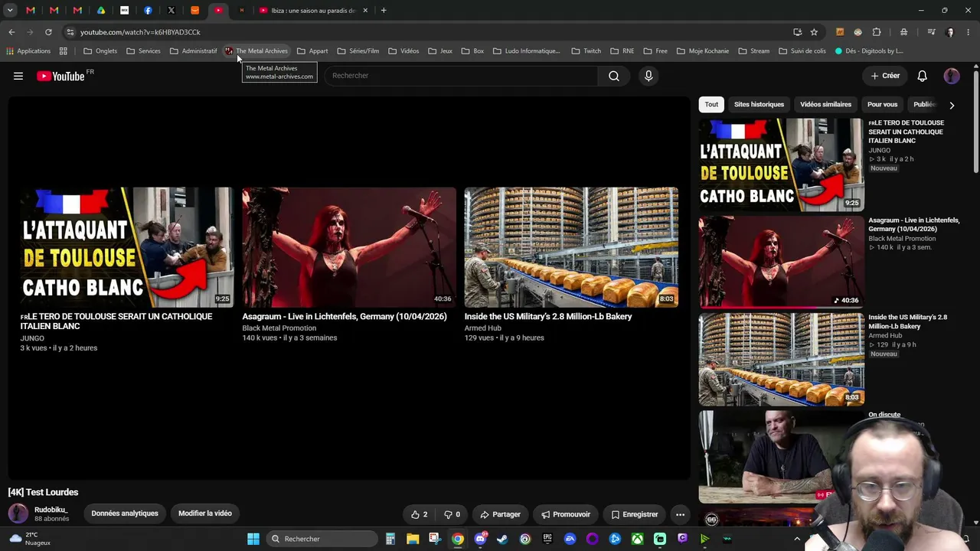
Task: Click the page vertical scrollbar
Action: pos(975,122)
